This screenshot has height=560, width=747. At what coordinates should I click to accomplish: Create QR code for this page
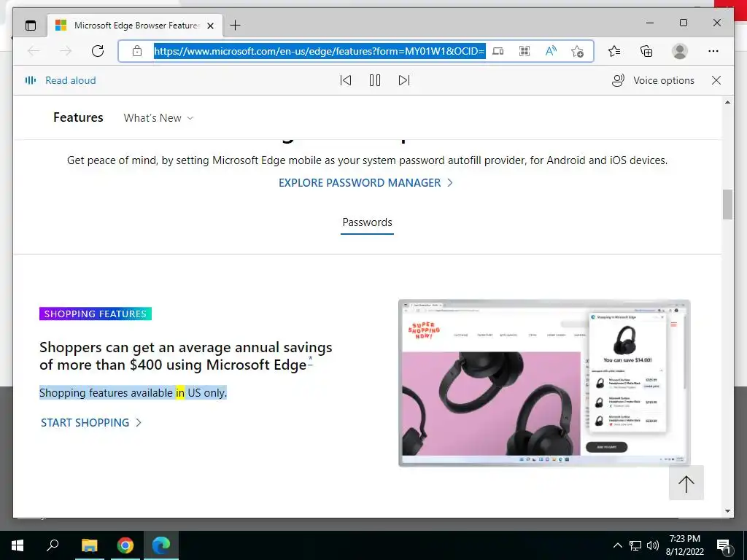(x=524, y=51)
